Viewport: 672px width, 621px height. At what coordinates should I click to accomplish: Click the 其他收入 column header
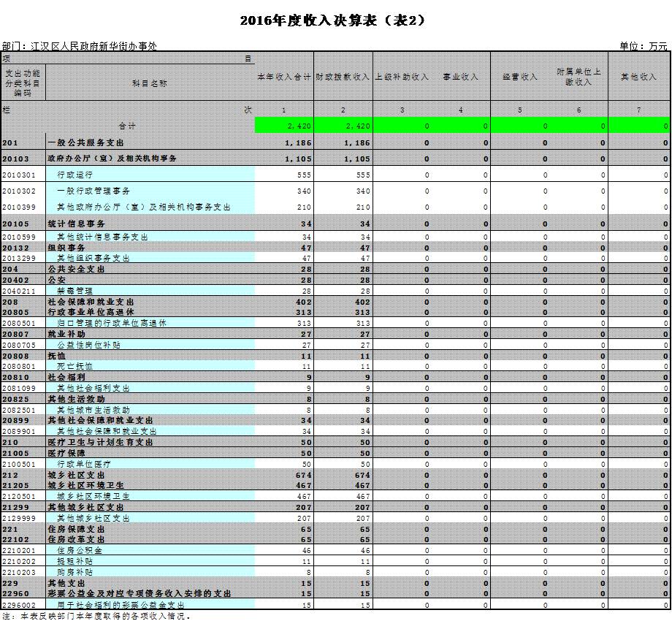click(638, 77)
